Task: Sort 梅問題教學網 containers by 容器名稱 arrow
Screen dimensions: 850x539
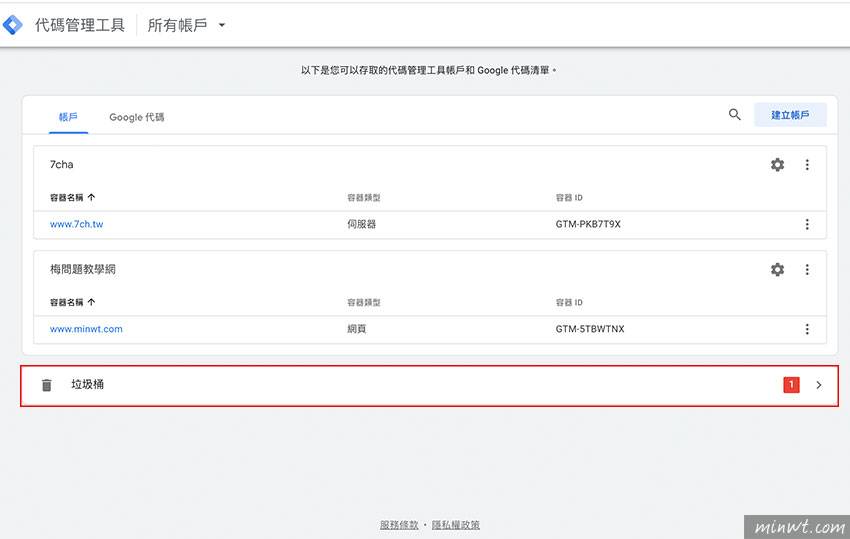Action: click(x=91, y=302)
